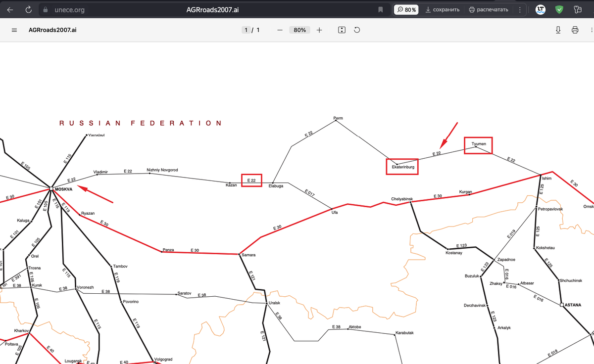Print using the PDF toolbar printer icon
This screenshot has height=364, width=594.
click(575, 30)
